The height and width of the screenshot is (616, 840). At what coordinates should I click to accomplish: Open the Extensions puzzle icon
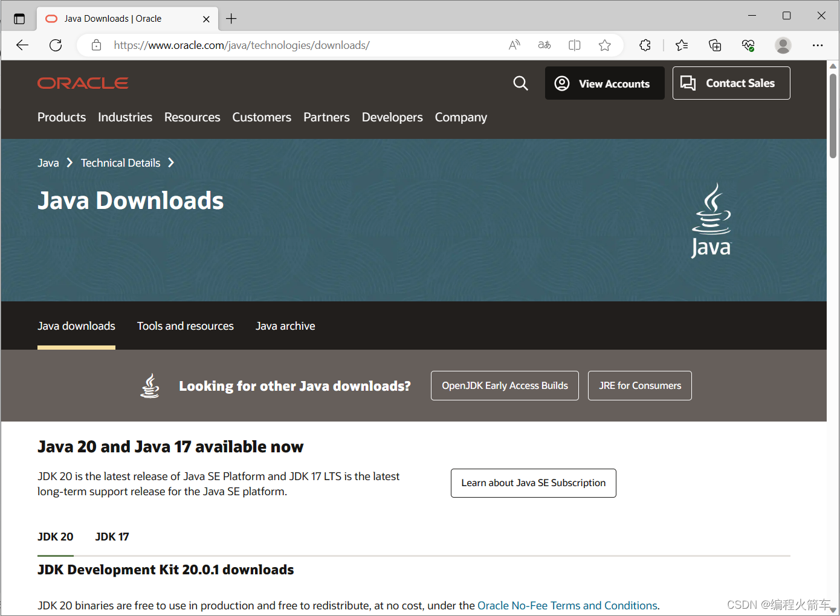645,45
